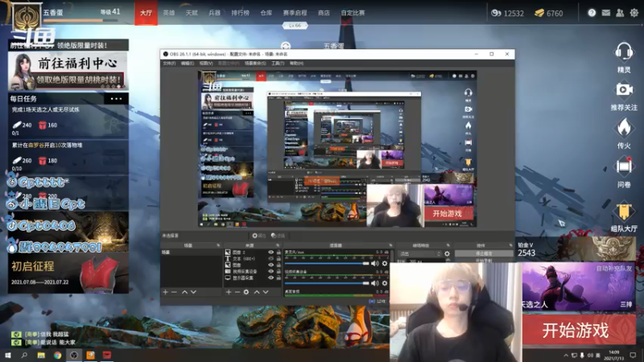Open OBS 视图 menu
The image size is (644, 362).
point(206,64)
